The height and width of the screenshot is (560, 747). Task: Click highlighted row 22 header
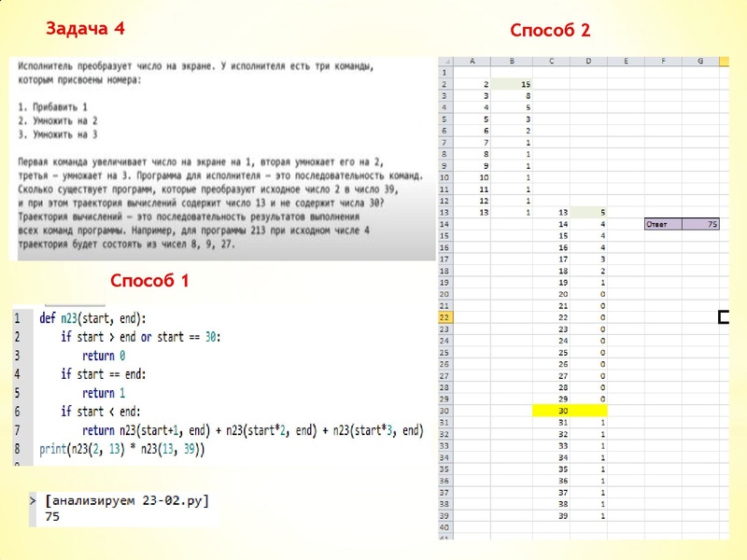[444, 317]
